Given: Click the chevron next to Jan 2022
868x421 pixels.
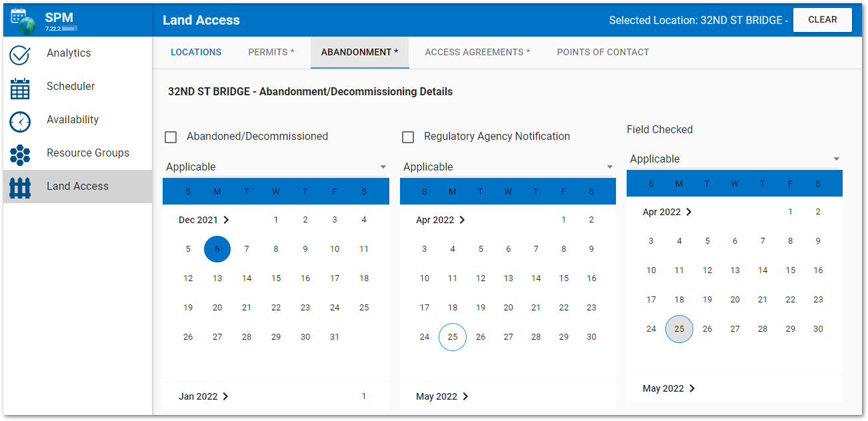Looking at the screenshot, I should coord(225,396).
